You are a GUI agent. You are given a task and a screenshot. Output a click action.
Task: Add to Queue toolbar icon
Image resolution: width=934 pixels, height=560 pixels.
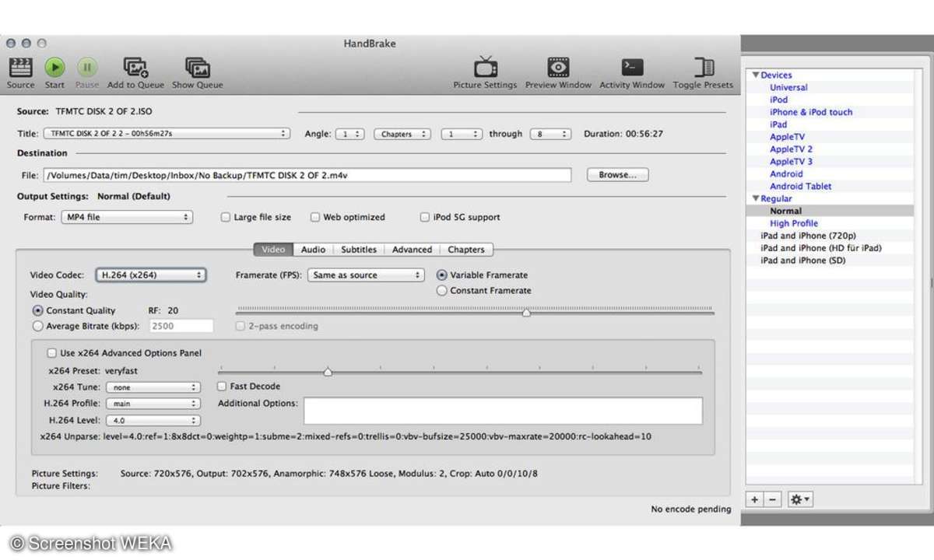135,67
